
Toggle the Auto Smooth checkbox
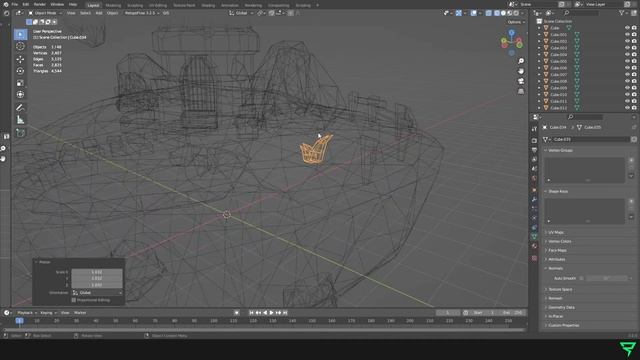[582, 278]
